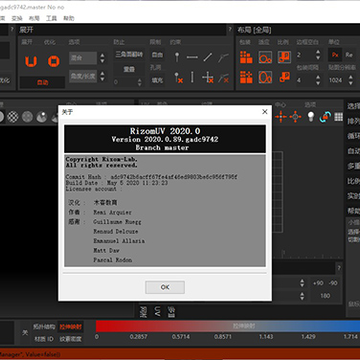Viewport: 360px width, 360px height.
Task: Toggle the 填充 holes button
Action: [157, 80]
